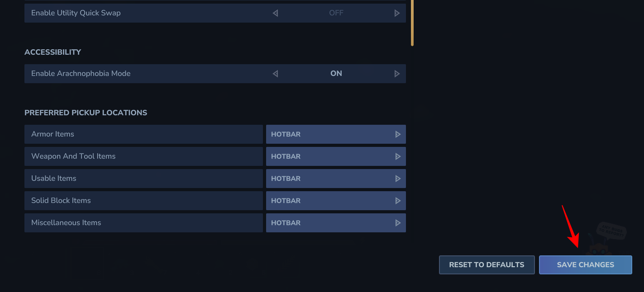644x292 pixels.
Task: Open Usable Items pickup location dropdown
Action: [x=336, y=179]
